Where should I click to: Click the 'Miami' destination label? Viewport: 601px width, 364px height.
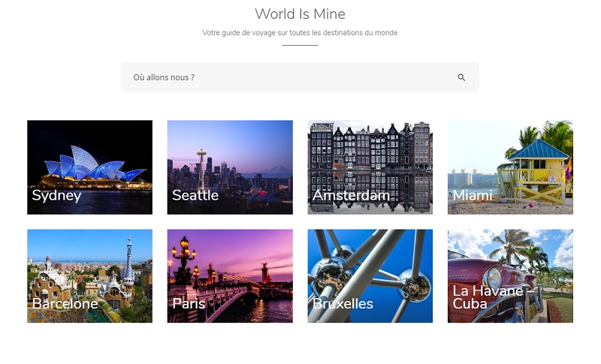[473, 196]
